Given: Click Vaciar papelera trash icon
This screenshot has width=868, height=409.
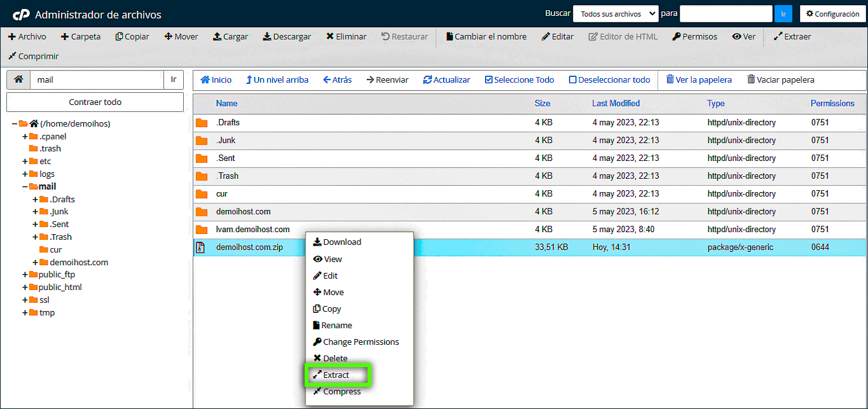Looking at the screenshot, I should pos(751,80).
